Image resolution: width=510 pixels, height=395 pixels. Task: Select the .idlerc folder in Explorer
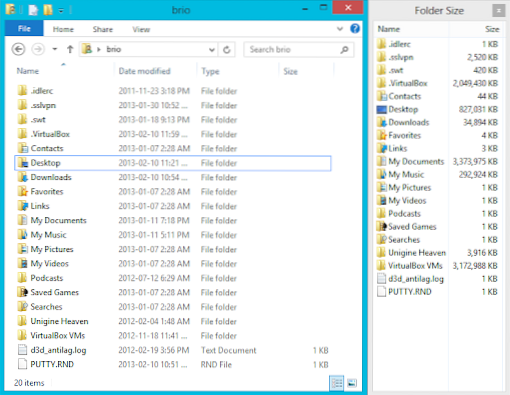click(x=173, y=91)
